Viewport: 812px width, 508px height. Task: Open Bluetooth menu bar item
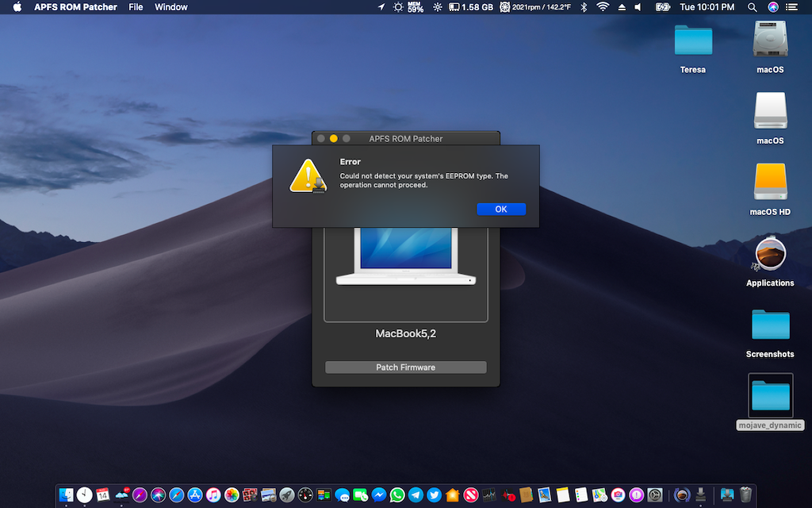584,6
